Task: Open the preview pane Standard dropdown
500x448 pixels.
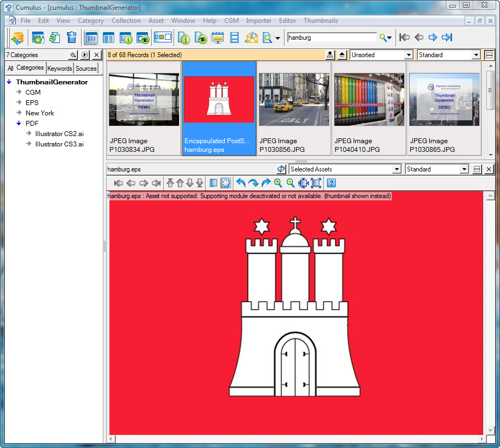Action: pos(464,169)
